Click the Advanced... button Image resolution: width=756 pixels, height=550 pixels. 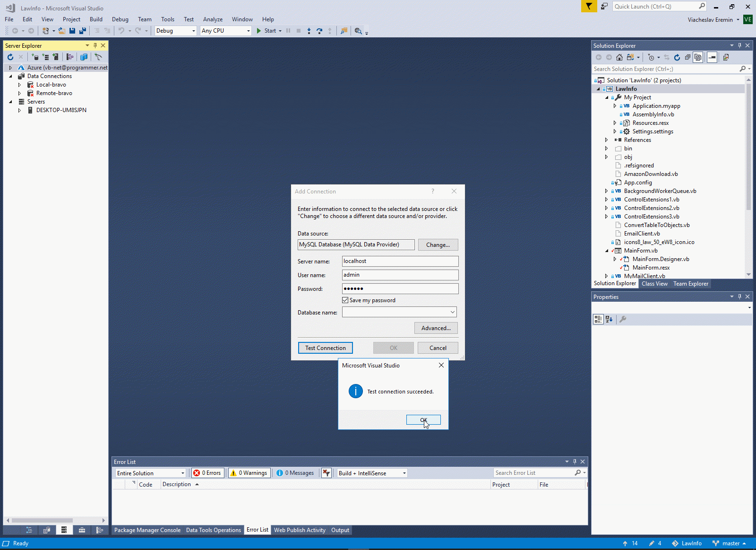click(436, 328)
